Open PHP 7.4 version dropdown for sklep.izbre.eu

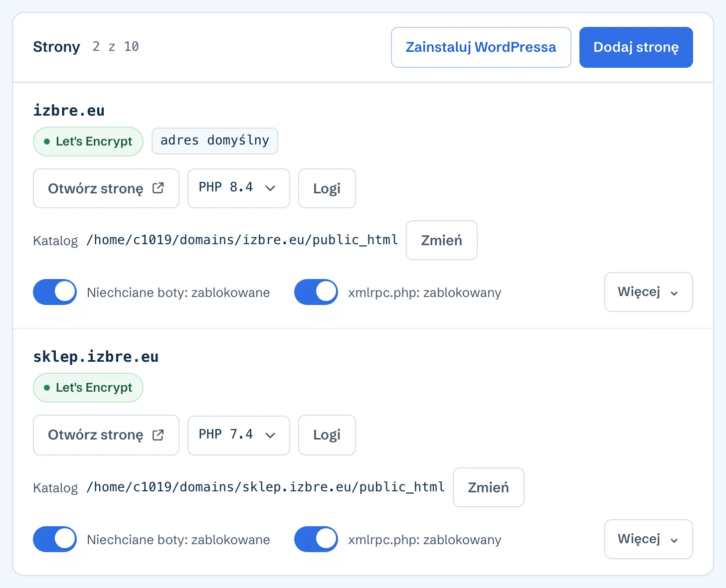239,435
